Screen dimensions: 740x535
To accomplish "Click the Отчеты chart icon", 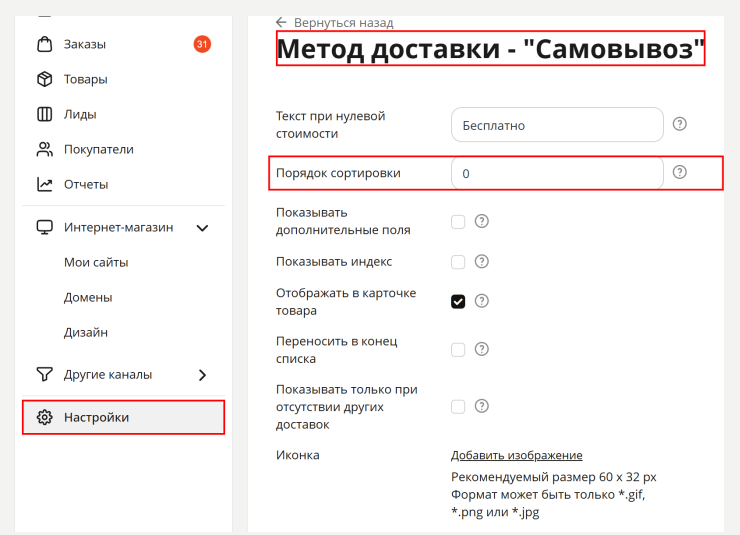I will (45, 184).
